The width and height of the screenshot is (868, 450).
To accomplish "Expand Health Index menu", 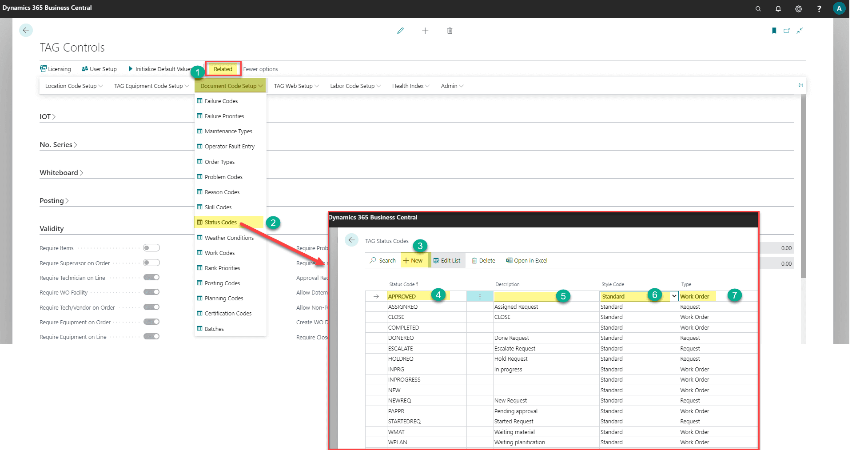I will point(410,86).
